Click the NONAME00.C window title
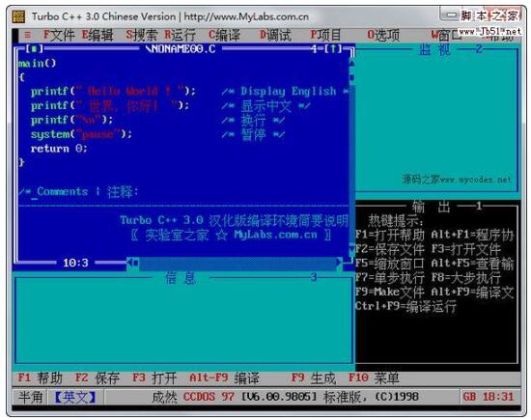 tap(181, 49)
